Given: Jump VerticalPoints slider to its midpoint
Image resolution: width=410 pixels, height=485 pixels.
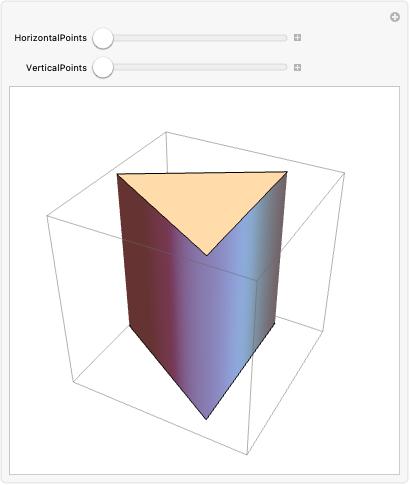Looking at the screenshot, I should [x=190, y=68].
